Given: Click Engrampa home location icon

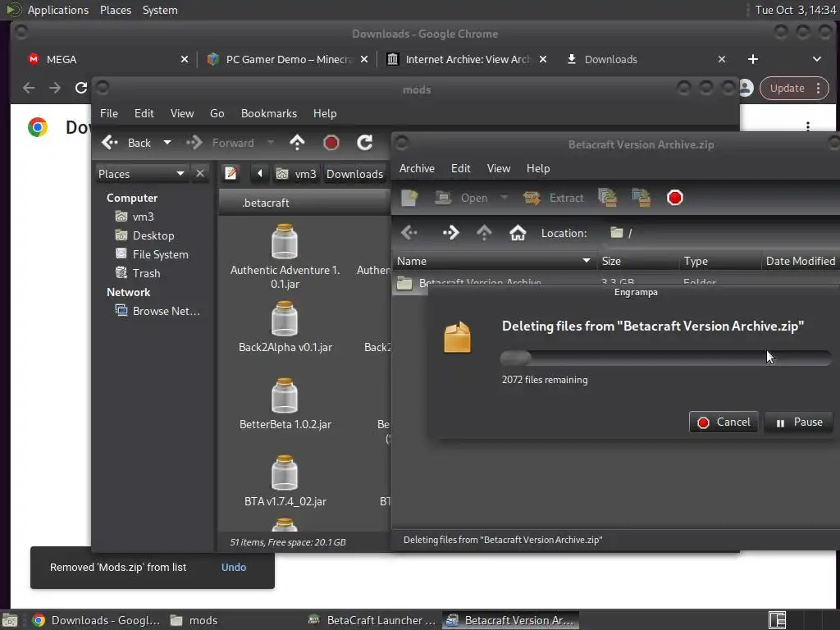Looking at the screenshot, I should point(518,232).
